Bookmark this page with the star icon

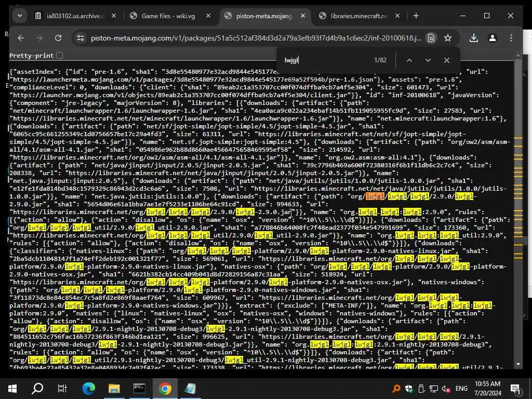448,38
